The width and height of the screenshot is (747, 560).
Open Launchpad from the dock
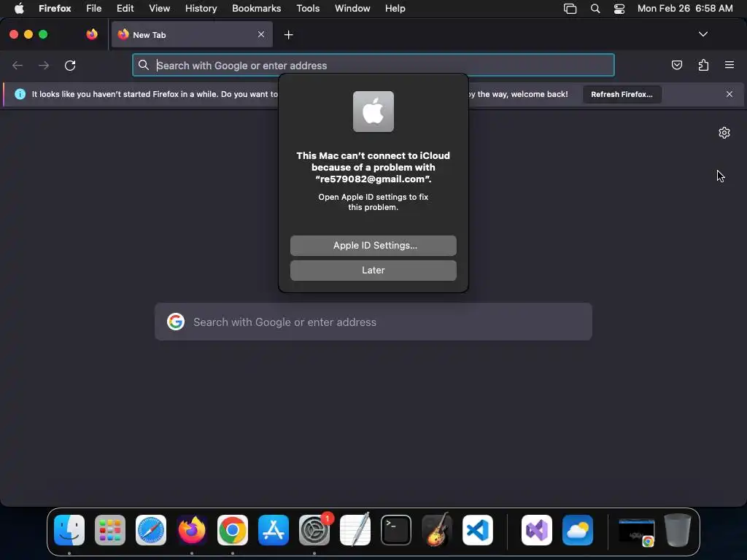click(110, 530)
